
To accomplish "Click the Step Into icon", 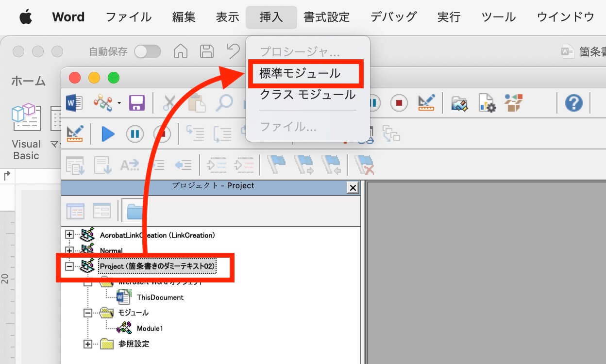I will coord(195,133).
